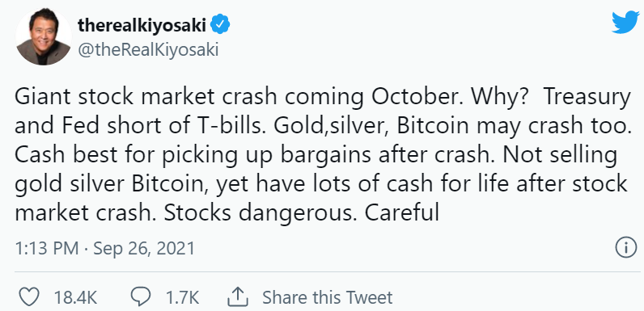Click the Twitter bird logo
The height and width of the screenshot is (311, 644).
pos(625,22)
